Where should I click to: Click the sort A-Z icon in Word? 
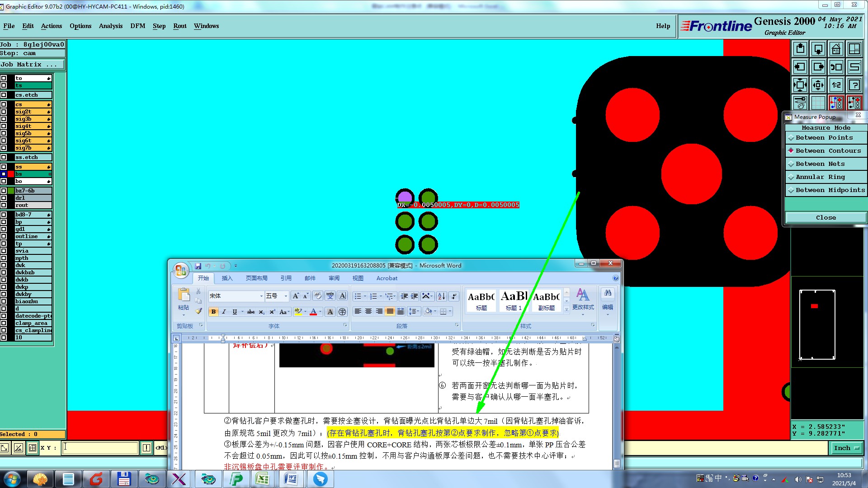tap(442, 296)
